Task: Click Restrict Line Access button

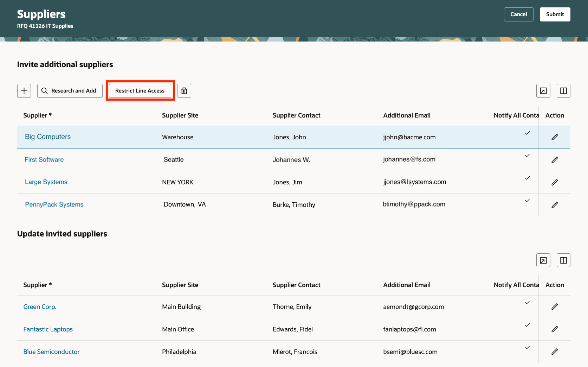Action: click(x=140, y=91)
